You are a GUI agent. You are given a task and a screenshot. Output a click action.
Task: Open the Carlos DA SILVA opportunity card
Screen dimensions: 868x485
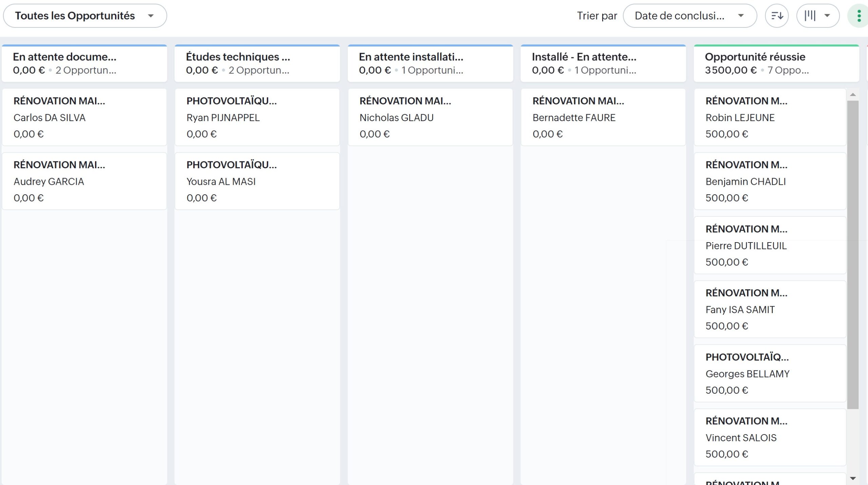pos(84,117)
